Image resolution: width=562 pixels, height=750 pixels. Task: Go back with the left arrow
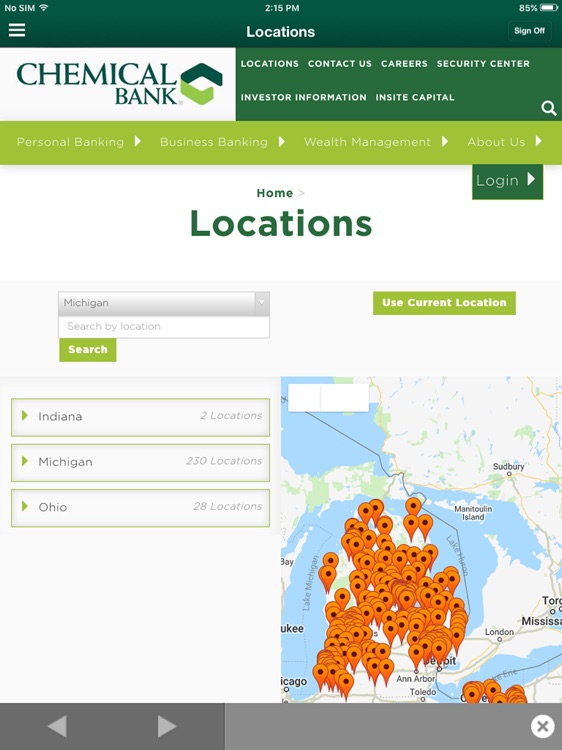click(x=57, y=726)
